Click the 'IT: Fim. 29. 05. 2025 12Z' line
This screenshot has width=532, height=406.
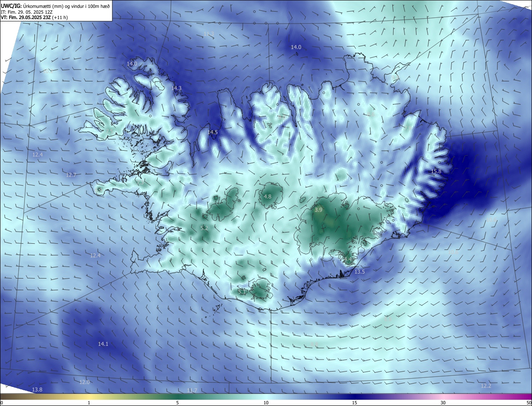pos(26,12)
